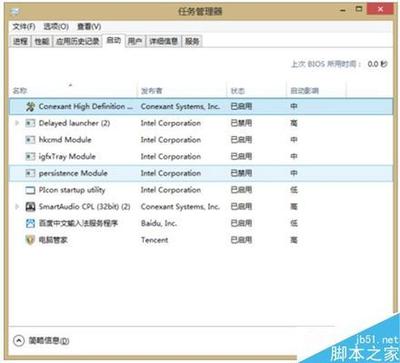Viewport: 400px width, 363px height.
Task: Select the persistence Module name
Action: (x=73, y=173)
